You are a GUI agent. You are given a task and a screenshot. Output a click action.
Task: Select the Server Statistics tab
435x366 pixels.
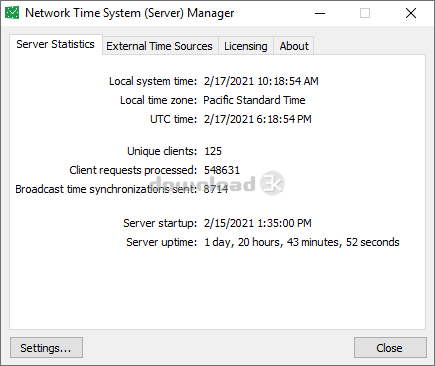(56, 44)
